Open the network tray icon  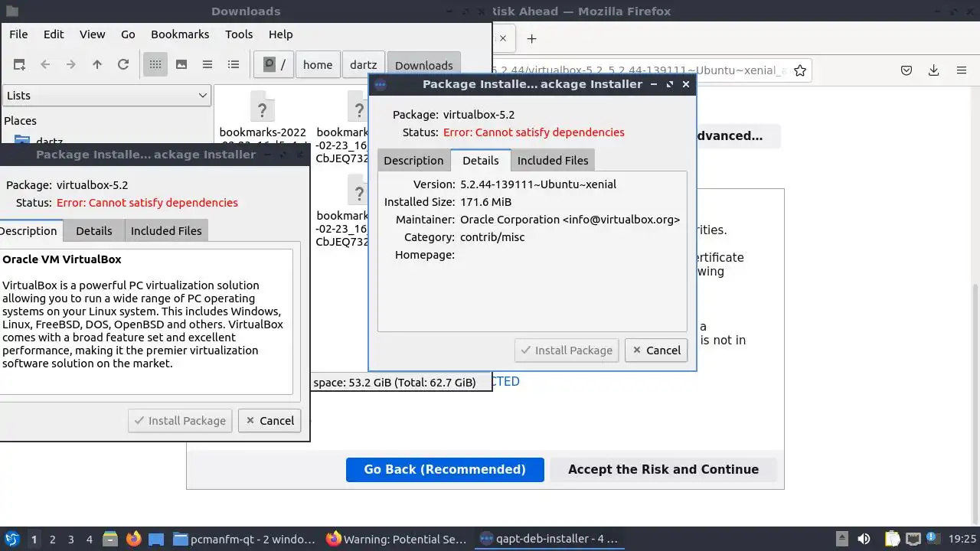[x=913, y=540]
